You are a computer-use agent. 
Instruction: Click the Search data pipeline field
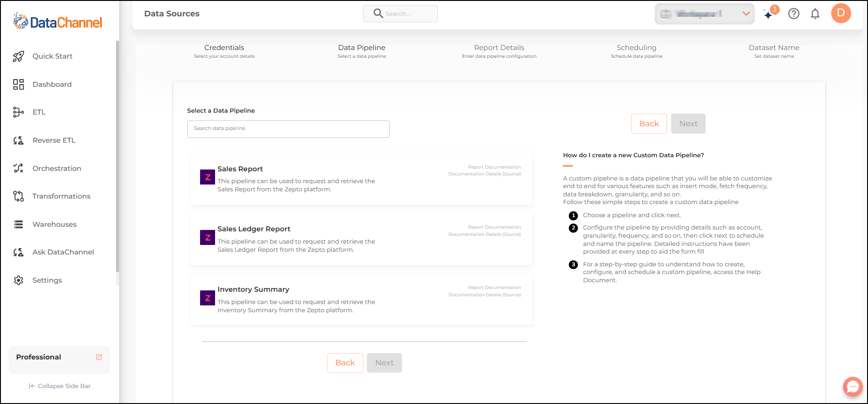288,129
